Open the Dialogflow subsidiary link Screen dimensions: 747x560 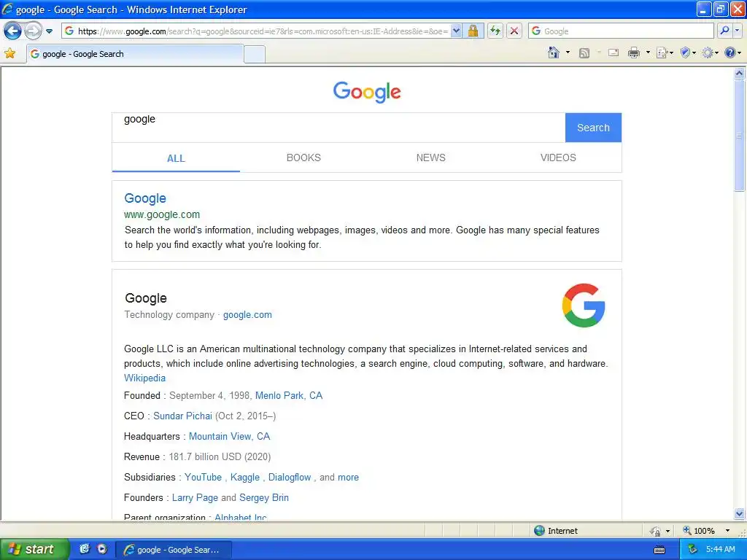click(289, 477)
